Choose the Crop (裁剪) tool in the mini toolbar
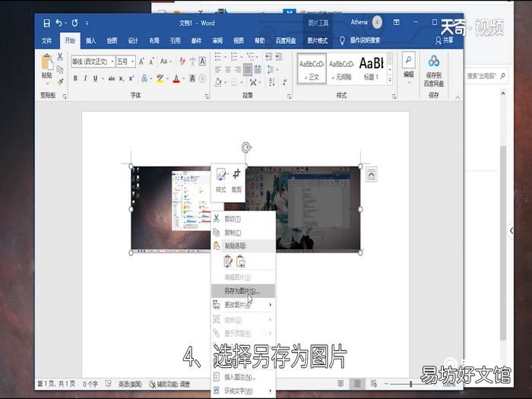Image resolution: width=532 pixels, height=399 pixels. [236, 181]
